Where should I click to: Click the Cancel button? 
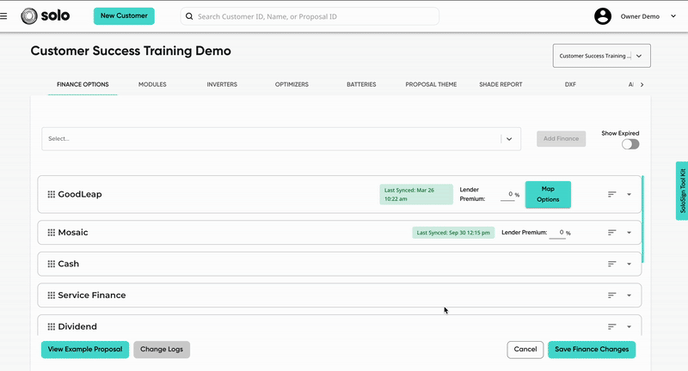click(525, 350)
